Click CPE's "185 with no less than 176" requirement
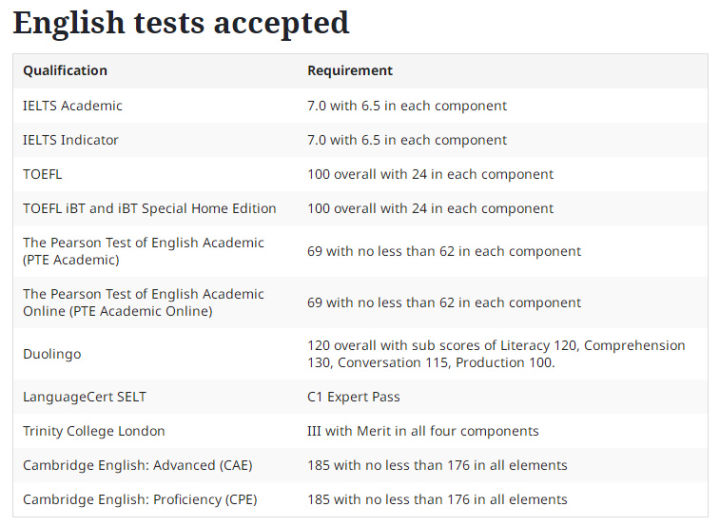This screenshot has width=720, height=526. pos(437,499)
